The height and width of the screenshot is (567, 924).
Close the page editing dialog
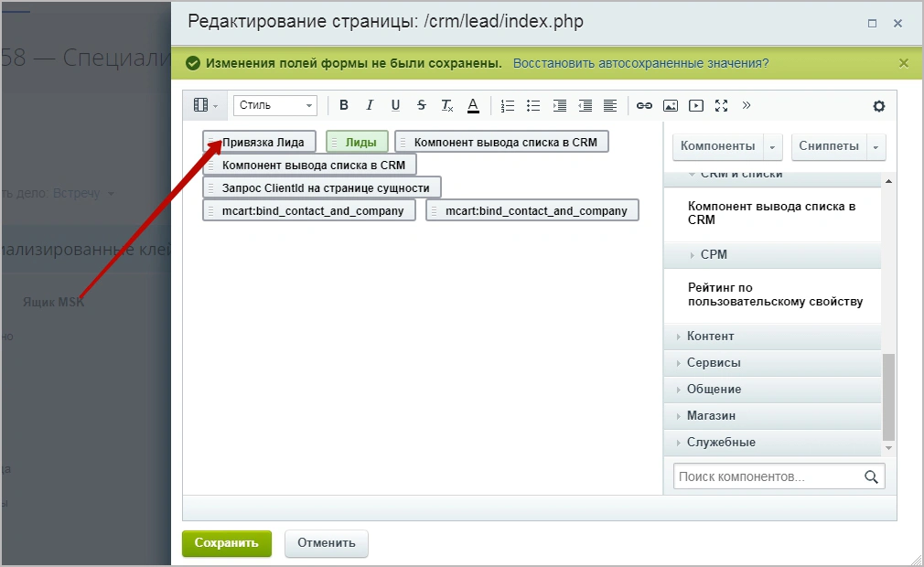(x=897, y=23)
